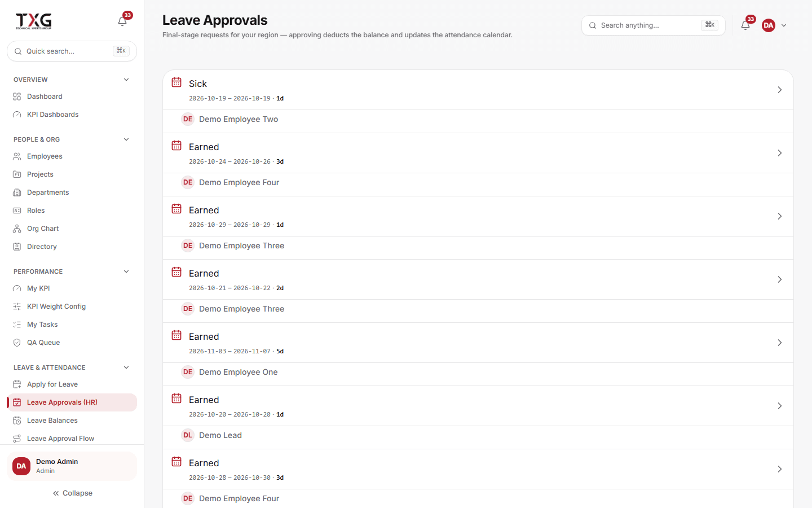Go to Employees page
Viewport: 812px width, 508px height.
(x=72, y=156)
